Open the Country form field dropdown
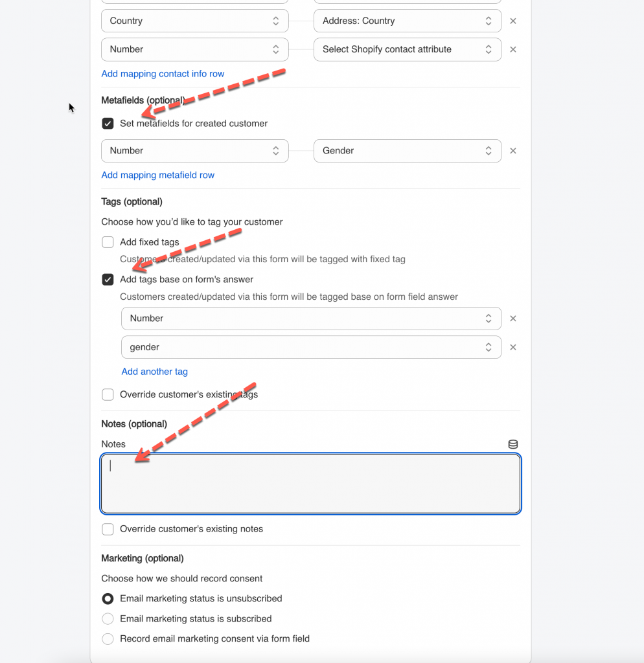The image size is (644, 663). click(x=194, y=21)
